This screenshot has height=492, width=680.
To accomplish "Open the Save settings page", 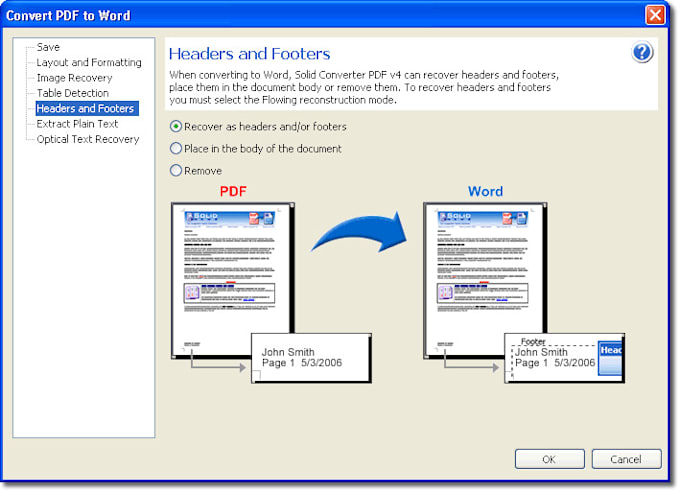I will (48, 47).
